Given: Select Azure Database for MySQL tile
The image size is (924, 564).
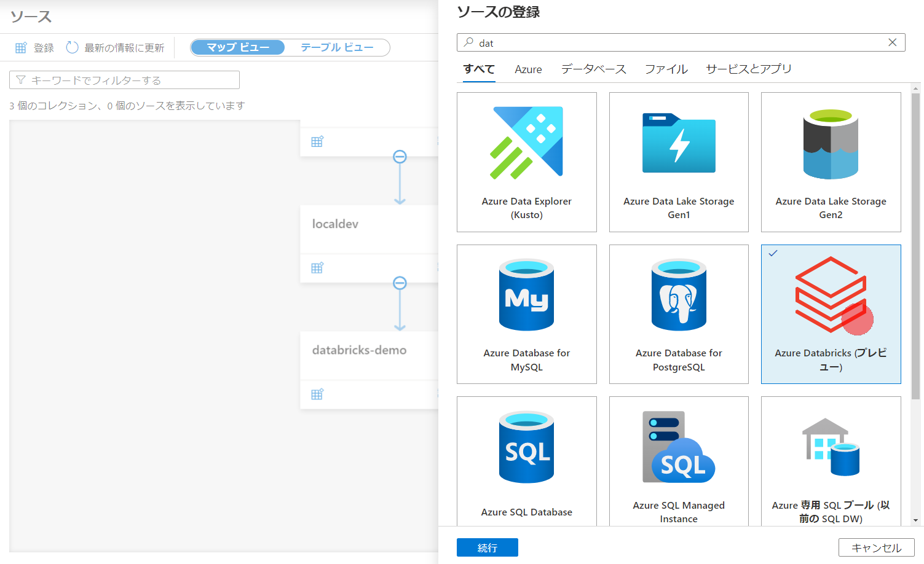Looking at the screenshot, I should coord(526,314).
